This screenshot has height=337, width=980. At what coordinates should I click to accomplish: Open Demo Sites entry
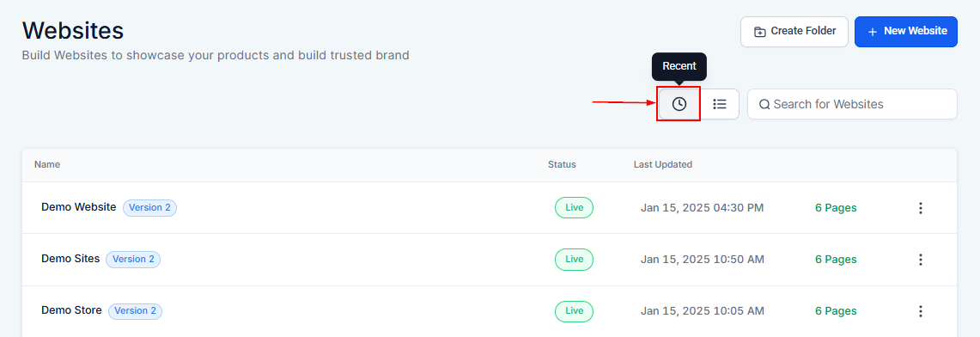click(70, 258)
